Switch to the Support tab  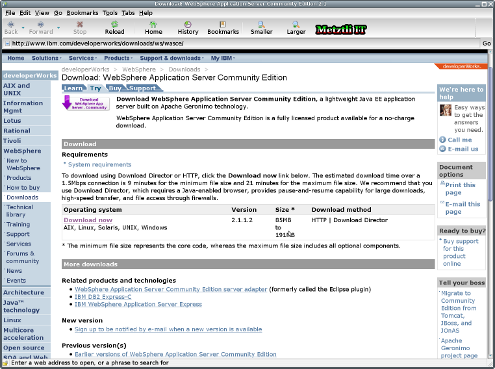(143, 88)
